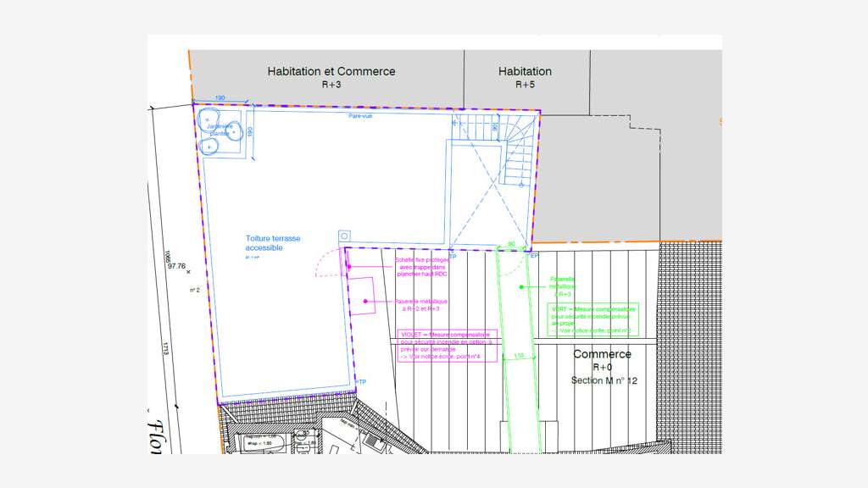Click the green '90' dimension above the walkway
Viewport: 868px width, 488px height.
click(x=511, y=244)
